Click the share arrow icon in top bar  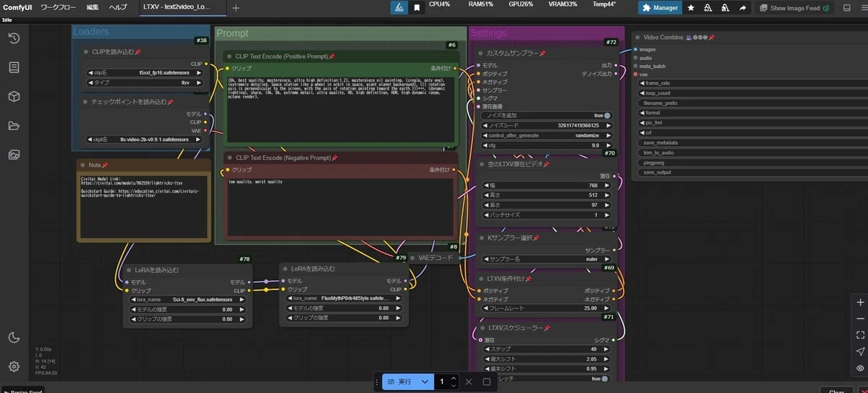point(742,8)
